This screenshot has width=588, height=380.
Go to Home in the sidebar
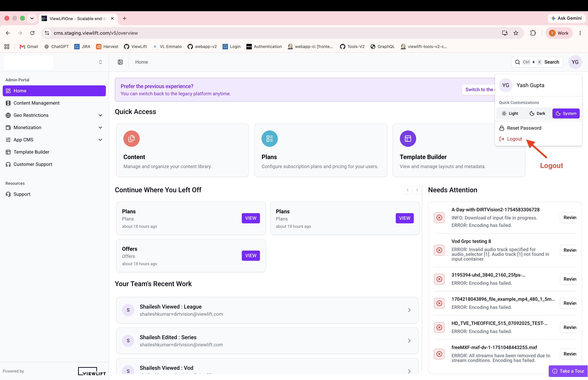pyautogui.click(x=54, y=91)
